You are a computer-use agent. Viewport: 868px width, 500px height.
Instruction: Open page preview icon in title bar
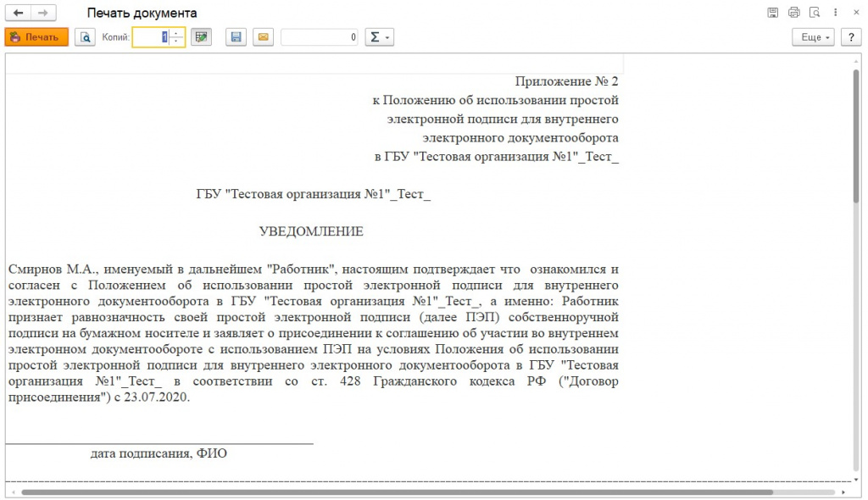pos(815,12)
